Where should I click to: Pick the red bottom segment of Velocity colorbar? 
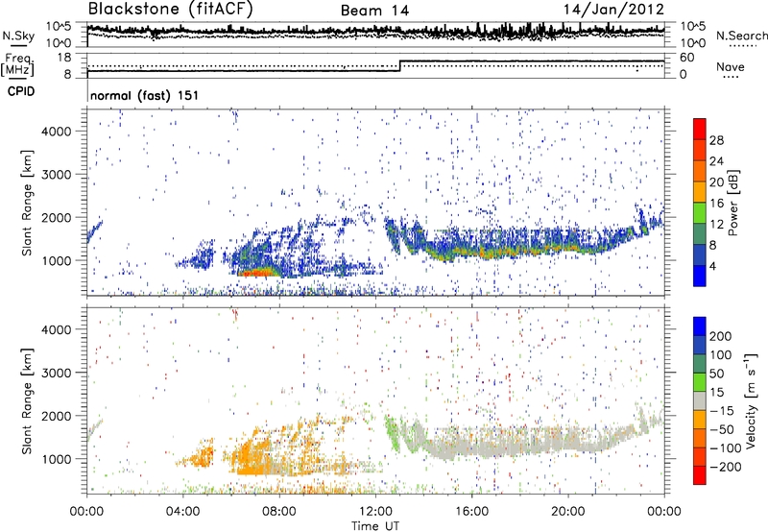[700, 475]
